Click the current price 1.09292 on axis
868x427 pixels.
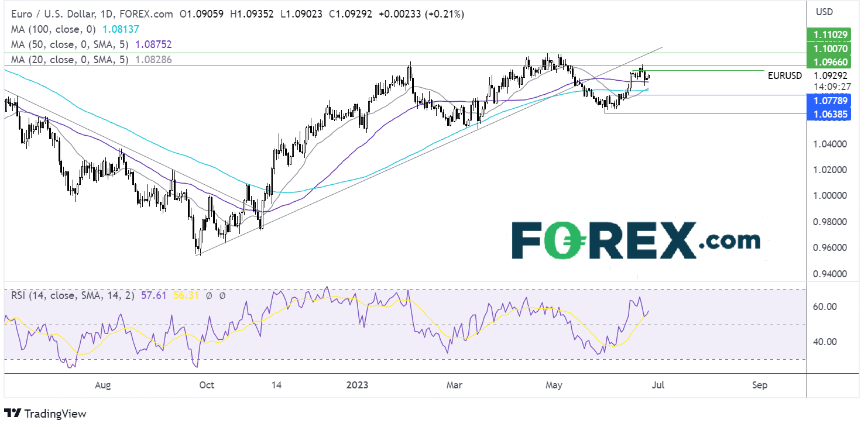830,75
